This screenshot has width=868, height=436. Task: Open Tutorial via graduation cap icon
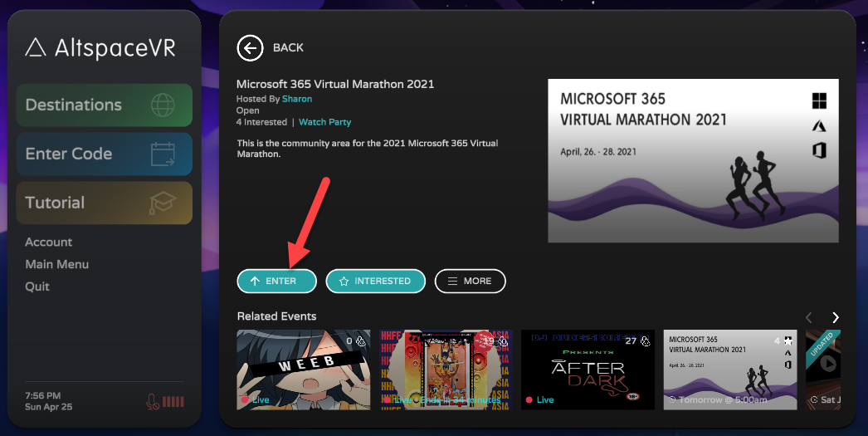163,203
